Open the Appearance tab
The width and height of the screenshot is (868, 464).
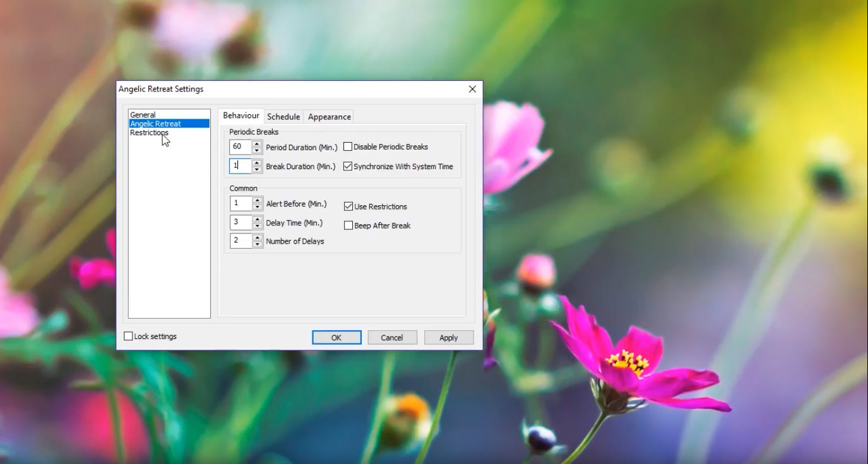(x=329, y=117)
